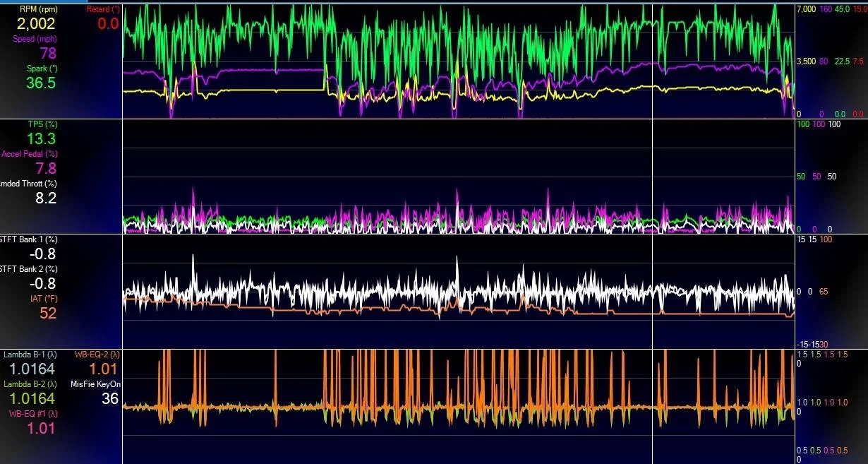Screen dimensions: 868x464
Task: Click the 45.0 spark axis maximum
Action: pyautogui.click(x=842, y=9)
